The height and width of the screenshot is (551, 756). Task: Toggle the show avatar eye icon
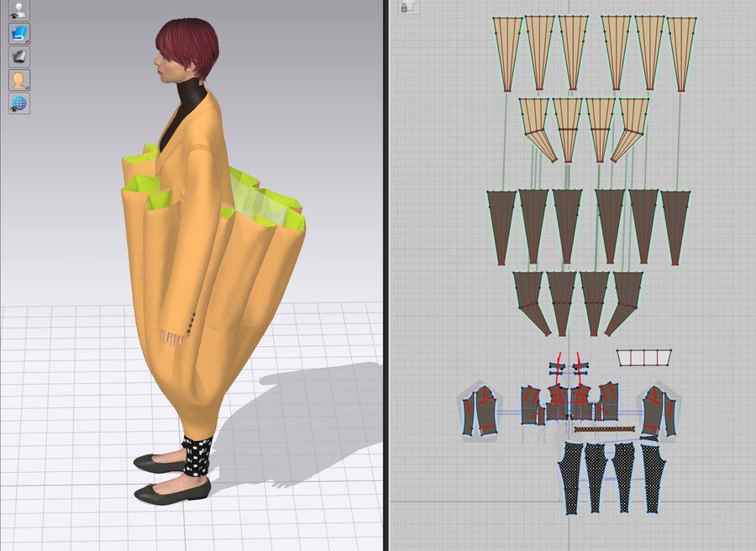(18, 10)
